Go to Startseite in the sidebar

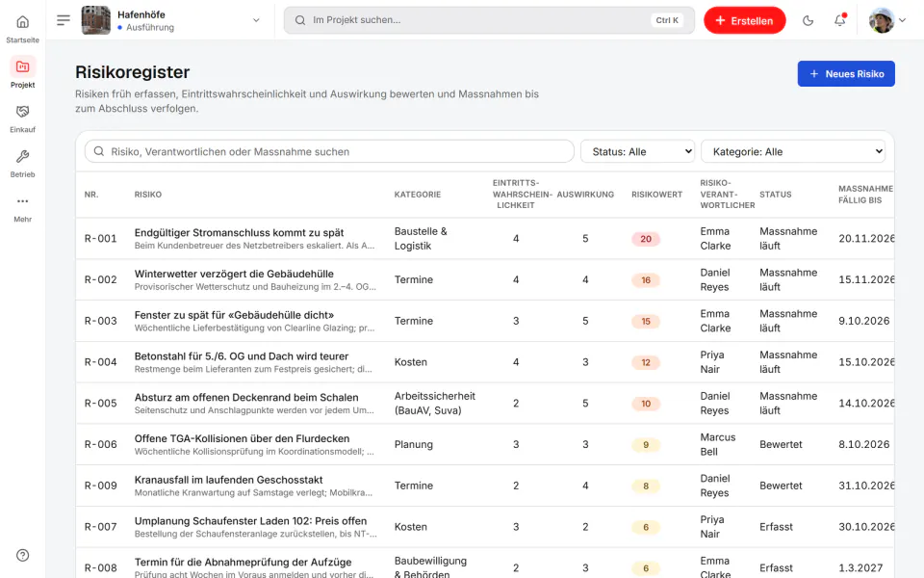click(x=22, y=29)
